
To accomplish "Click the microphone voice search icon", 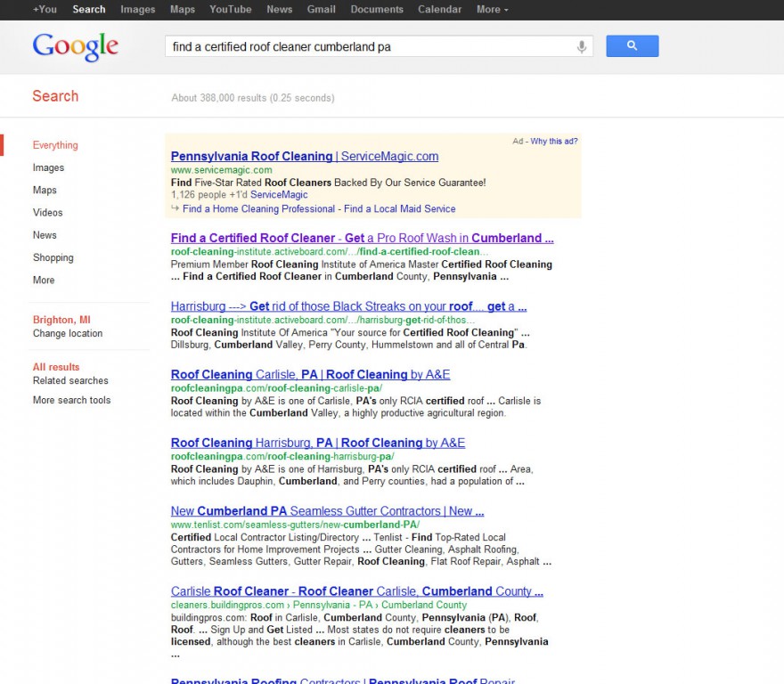I will click(x=582, y=46).
